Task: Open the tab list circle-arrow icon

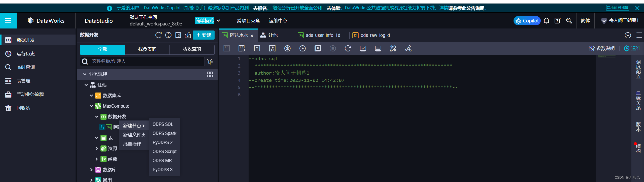Action: click(628, 35)
